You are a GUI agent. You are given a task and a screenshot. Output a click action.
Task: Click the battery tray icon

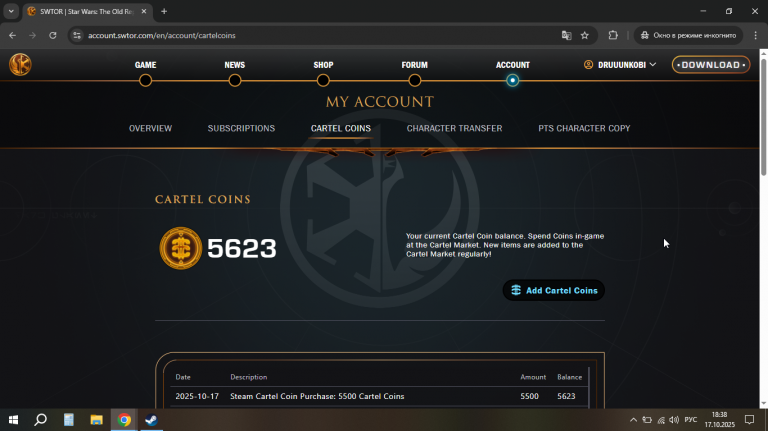point(647,420)
